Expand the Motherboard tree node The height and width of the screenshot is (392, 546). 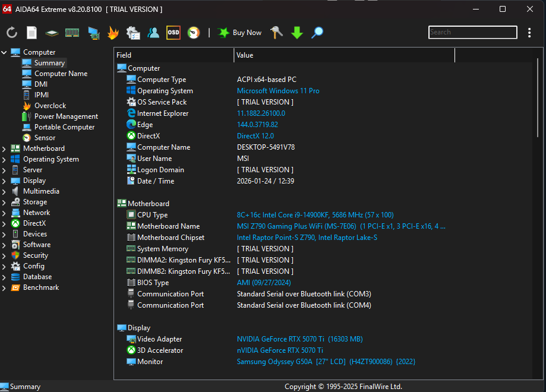pos(4,148)
